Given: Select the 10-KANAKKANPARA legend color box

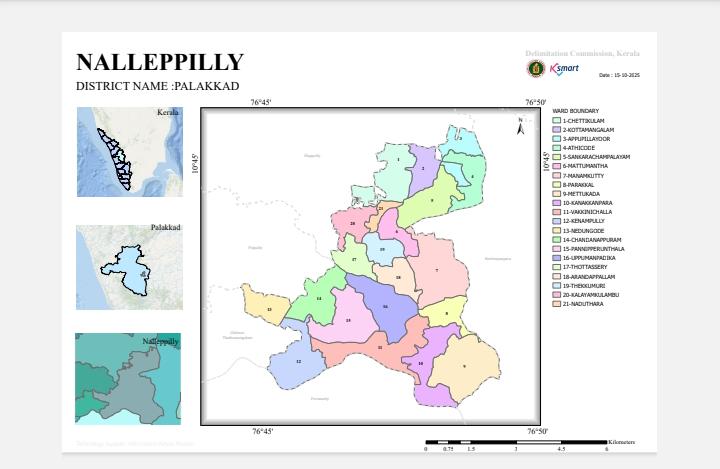Looking at the screenshot, I should [x=557, y=203].
